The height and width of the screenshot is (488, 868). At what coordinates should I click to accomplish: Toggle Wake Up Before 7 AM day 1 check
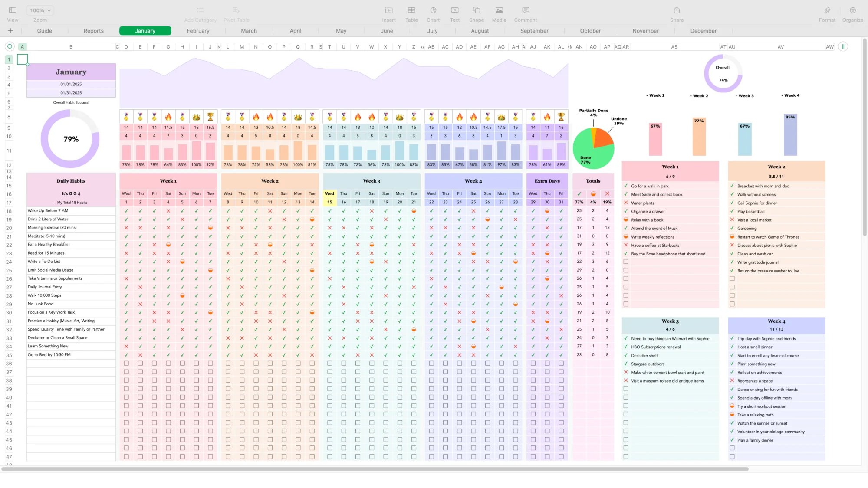coord(126,211)
